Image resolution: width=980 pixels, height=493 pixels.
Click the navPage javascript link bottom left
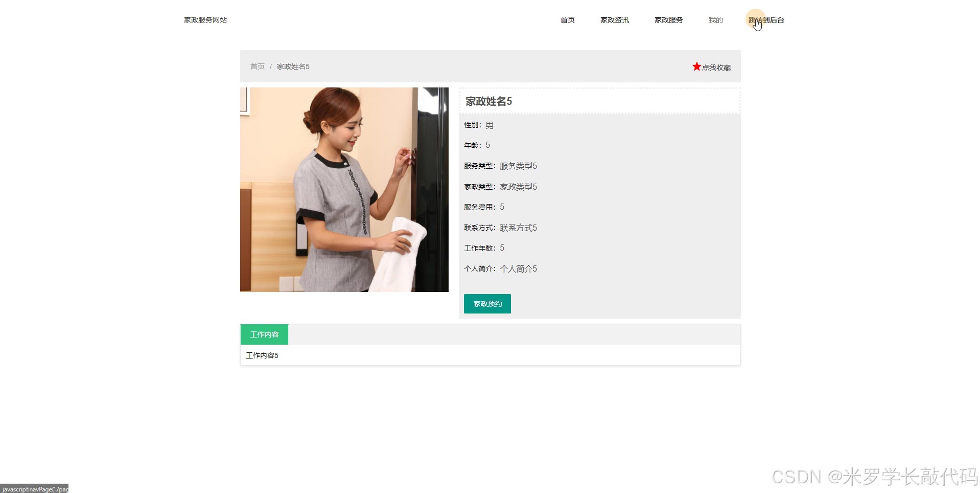point(34,489)
